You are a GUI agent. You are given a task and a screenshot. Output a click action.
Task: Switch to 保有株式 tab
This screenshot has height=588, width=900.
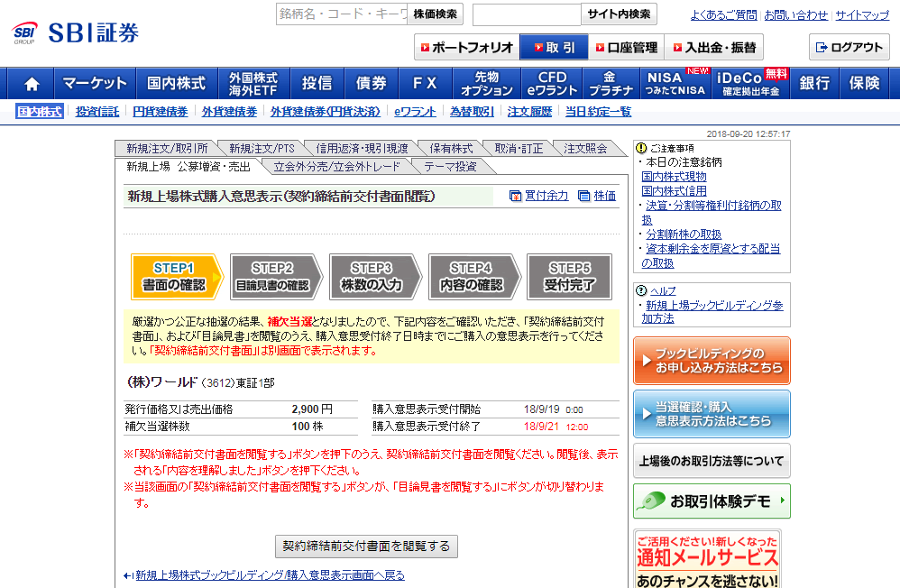451,148
